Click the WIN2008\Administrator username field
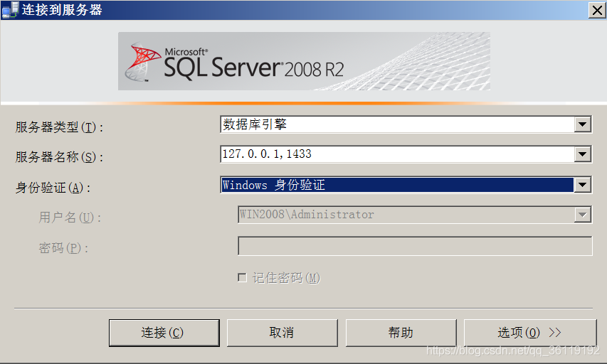 tap(406, 215)
